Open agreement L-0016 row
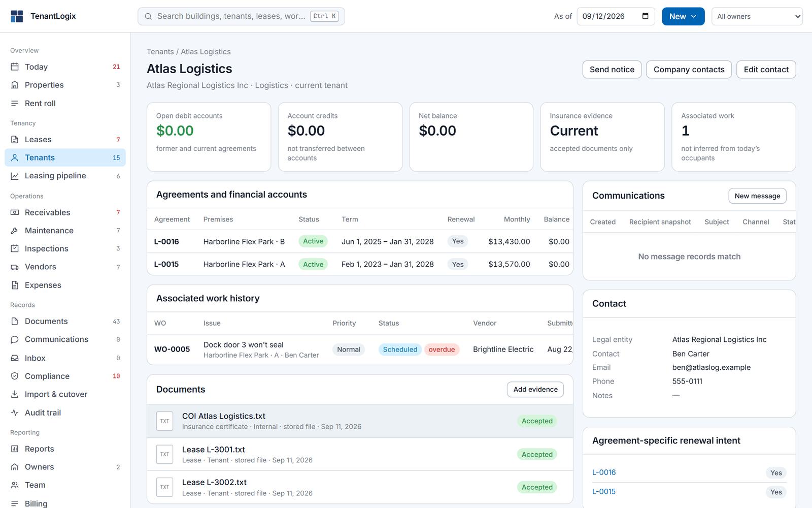 coord(360,242)
